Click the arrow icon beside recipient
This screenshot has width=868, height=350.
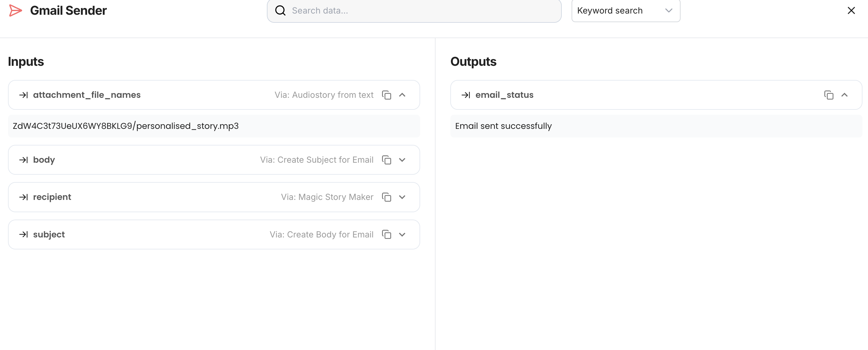point(24,197)
